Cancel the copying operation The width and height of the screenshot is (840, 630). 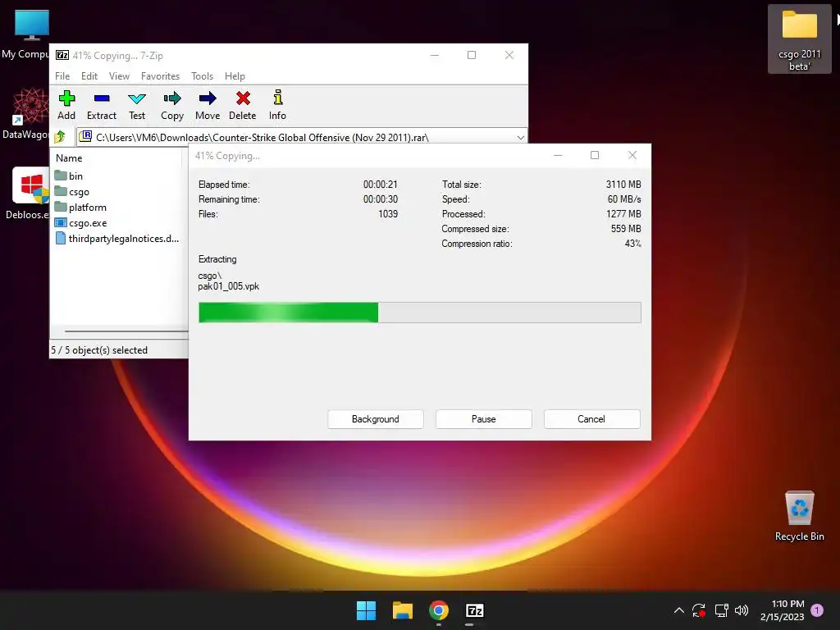[591, 419]
